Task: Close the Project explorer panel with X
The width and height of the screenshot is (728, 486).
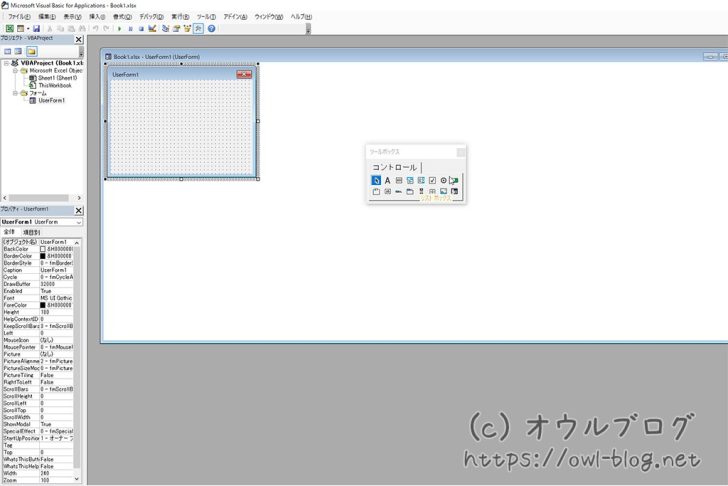Action: tap(79, 40)
